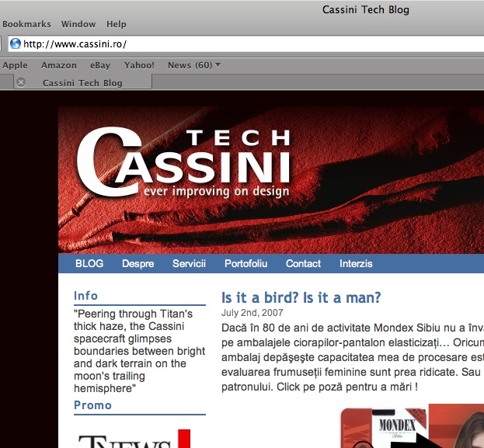This screenshot has width=484, height=448.
Task: Click the globe site icon in address bar
Action: coord(15,44)
